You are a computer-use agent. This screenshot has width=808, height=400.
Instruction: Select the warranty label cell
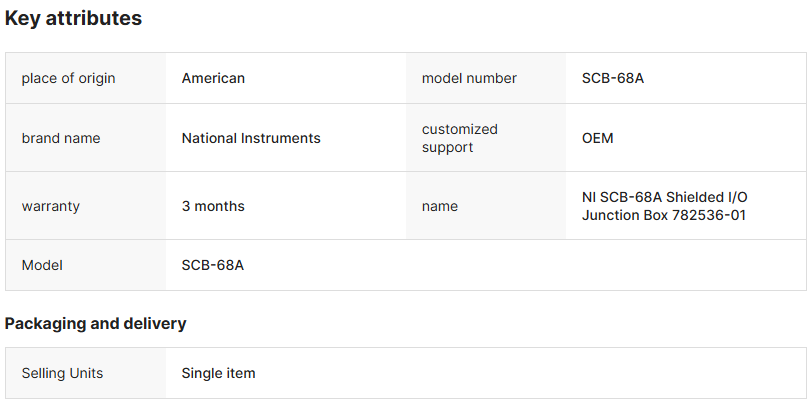click(51, 206)
